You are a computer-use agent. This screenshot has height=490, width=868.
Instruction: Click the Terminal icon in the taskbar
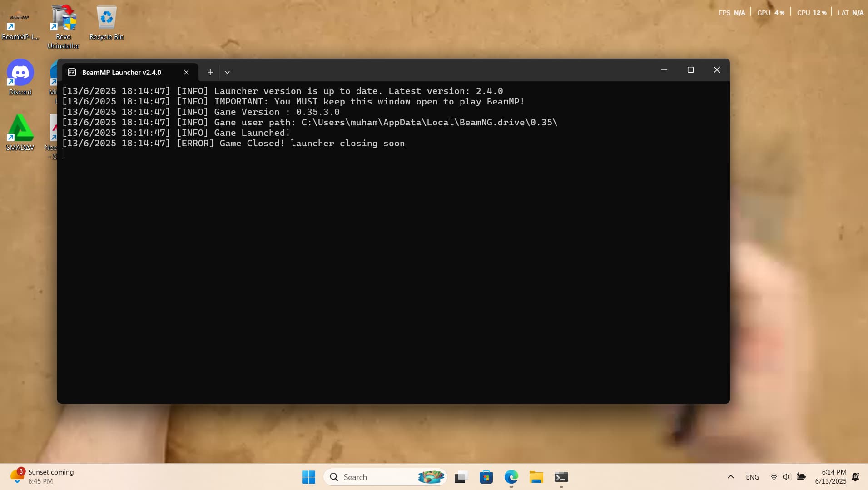[x=561, y=477]
